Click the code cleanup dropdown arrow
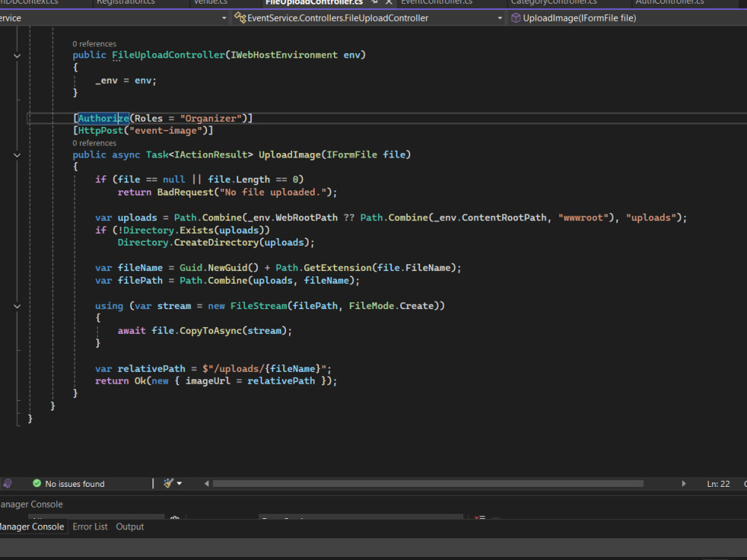This screenshot has width=747, height=560. (179, 483)
